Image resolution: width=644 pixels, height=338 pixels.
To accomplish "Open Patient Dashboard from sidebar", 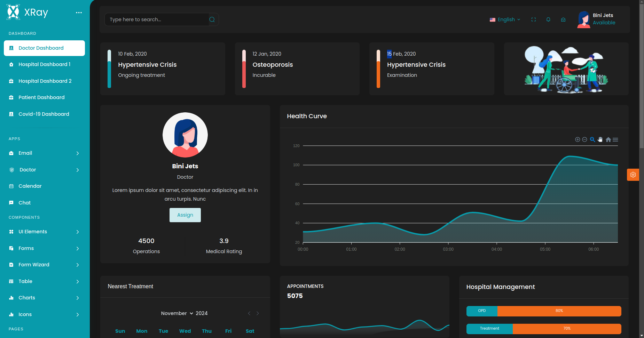I will click(41, 97).
